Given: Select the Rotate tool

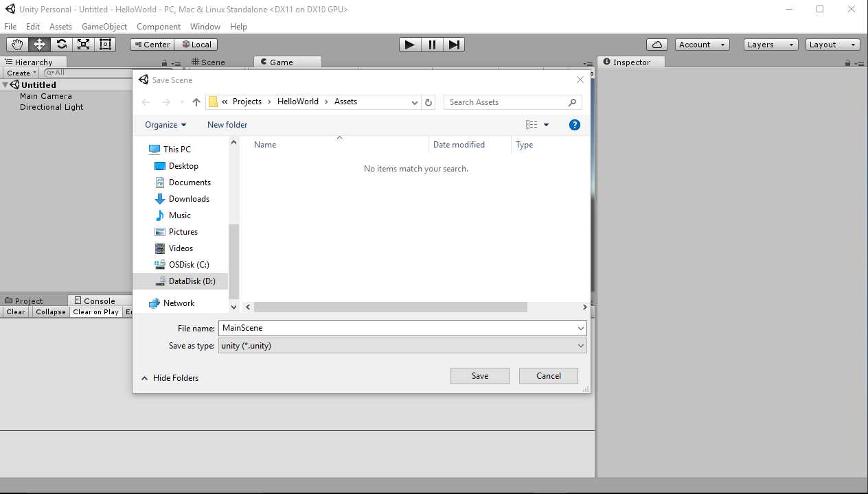Looking at the screenshot, I should click(x=61, y=45).
